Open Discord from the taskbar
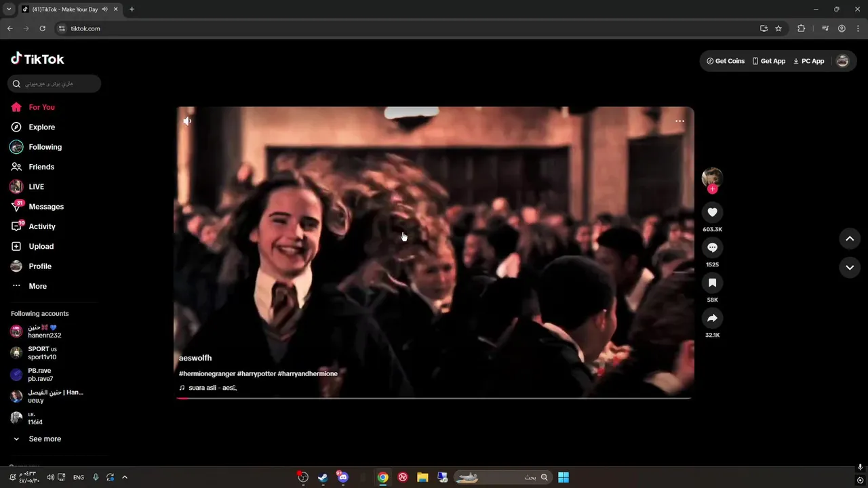This screenshot has height=488, width=868. (342, 477)
